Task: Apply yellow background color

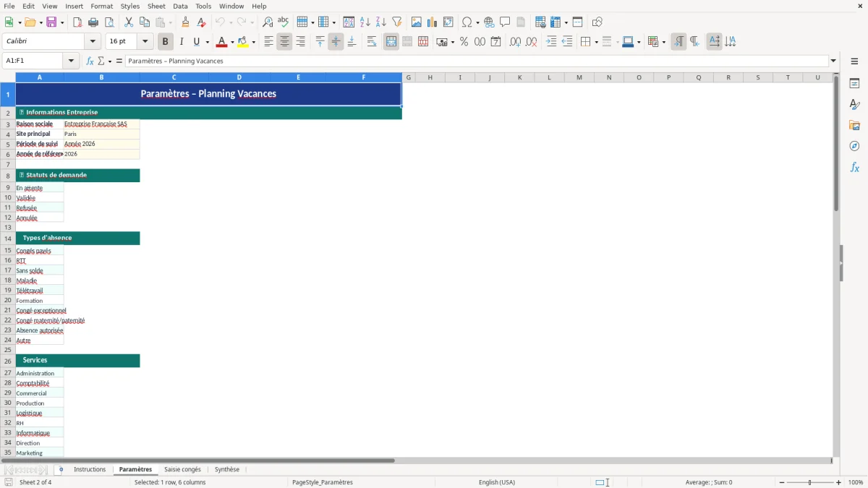Action: [x=243, y=42]
